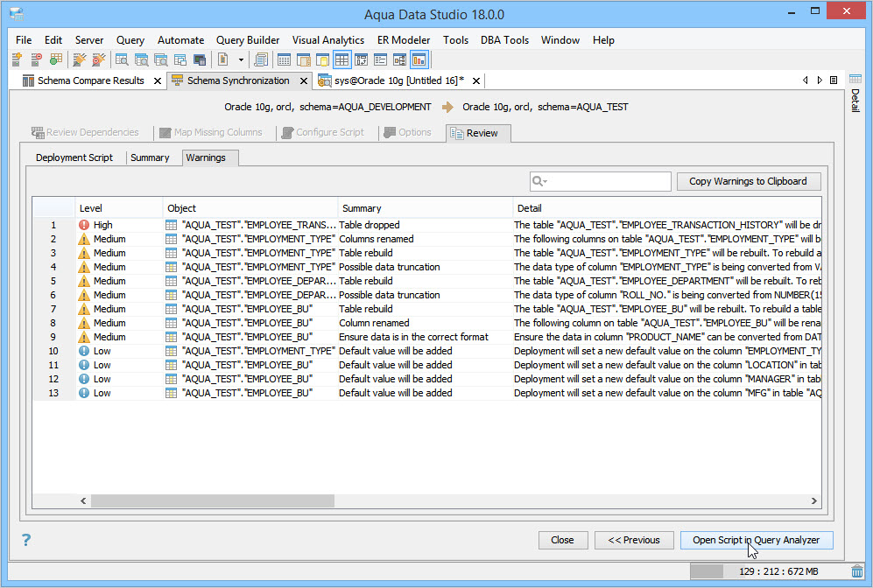This screenshot has width=873, height=588.
Task: Click the Close button
Action: 563,540
